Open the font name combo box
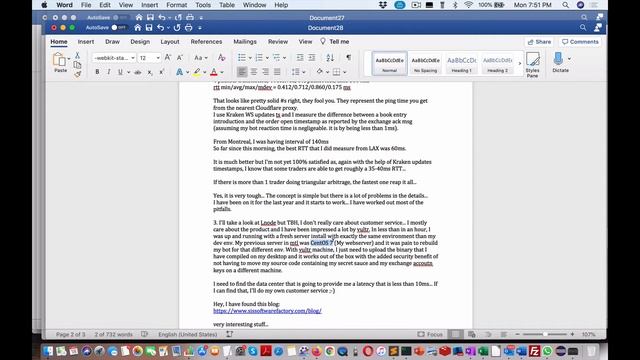 point(114,58)
